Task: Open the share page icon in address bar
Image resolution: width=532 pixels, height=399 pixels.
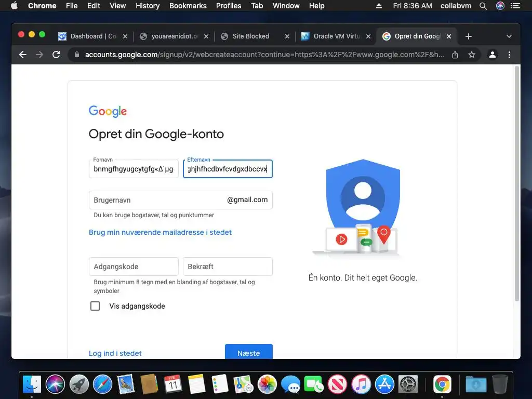Action: click(x=455, y=55)
